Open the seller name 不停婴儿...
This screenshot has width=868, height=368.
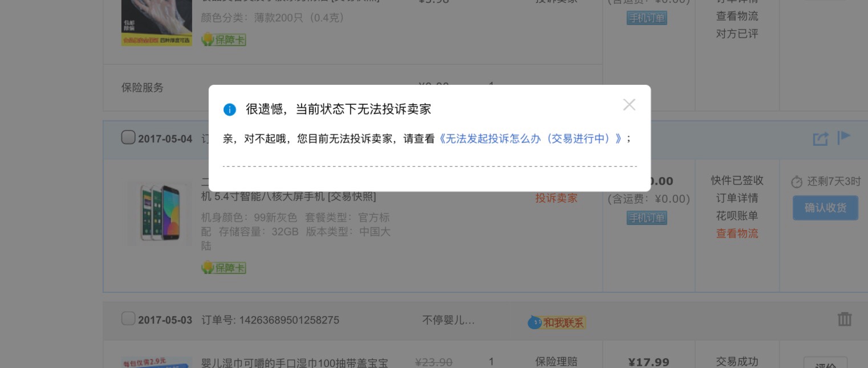[x=448, y=320]
